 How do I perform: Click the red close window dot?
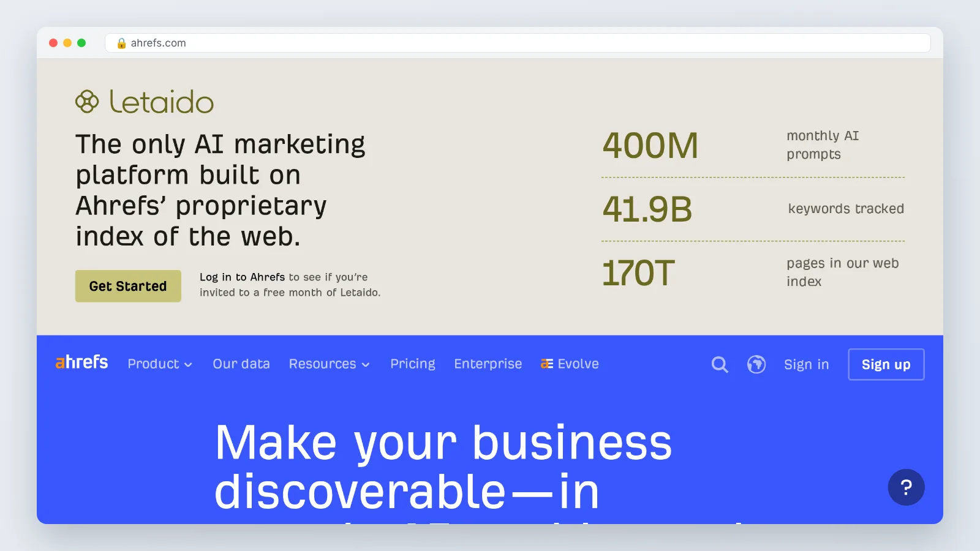coord(53,43)
